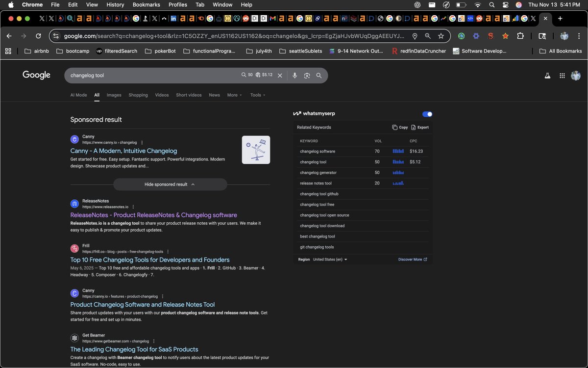Image resolution: width=588 pixels, height=368 pixels.
Task: Click the browser Back arrow
Action: click(x=9, y=36)
